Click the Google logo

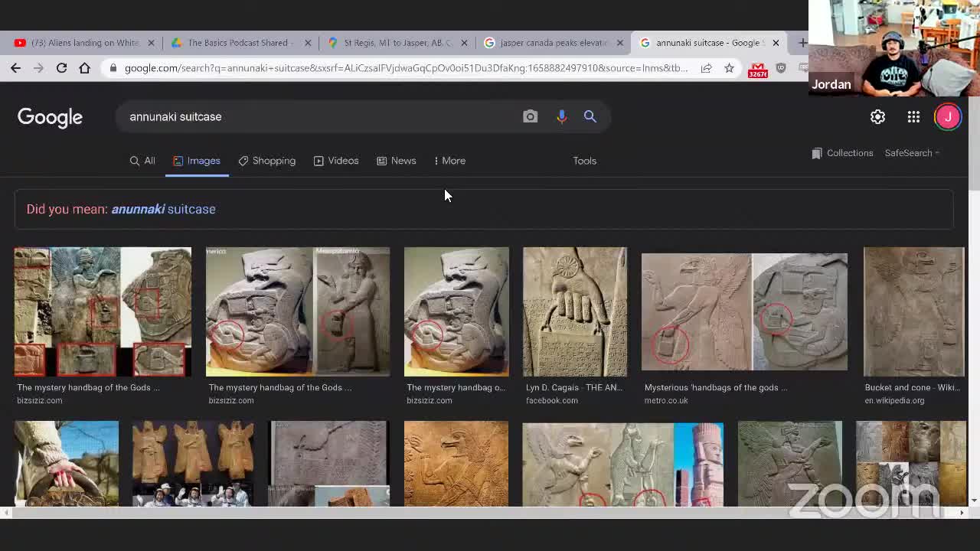point(50,117)
